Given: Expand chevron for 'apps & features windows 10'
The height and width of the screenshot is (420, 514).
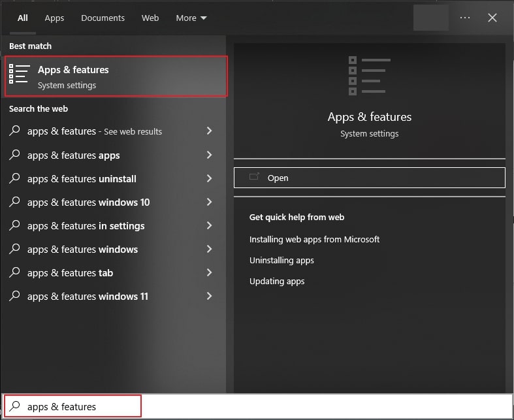Looking at the screenshot, I should pyautogui.click(x=209, y=202).
